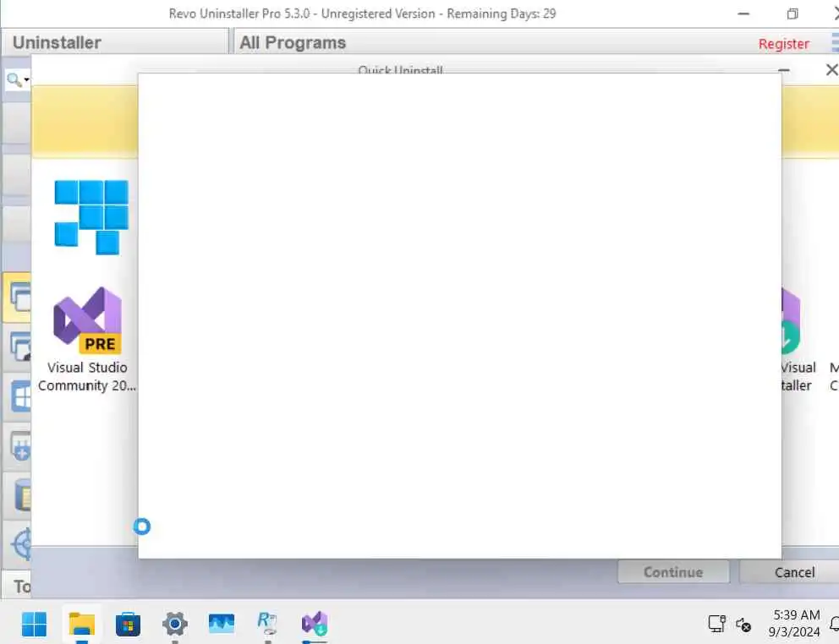Select the blue tiles program icon

tap(91, 217)
